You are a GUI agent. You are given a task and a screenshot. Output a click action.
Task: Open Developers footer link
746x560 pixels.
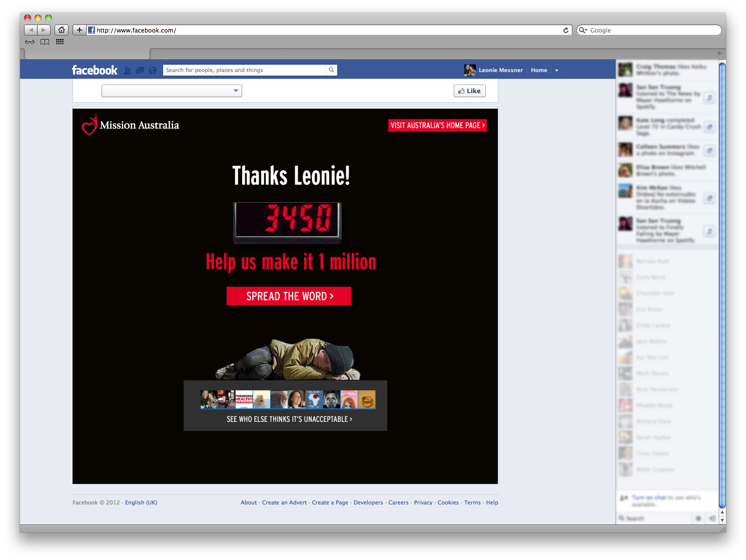coord(368,502)
